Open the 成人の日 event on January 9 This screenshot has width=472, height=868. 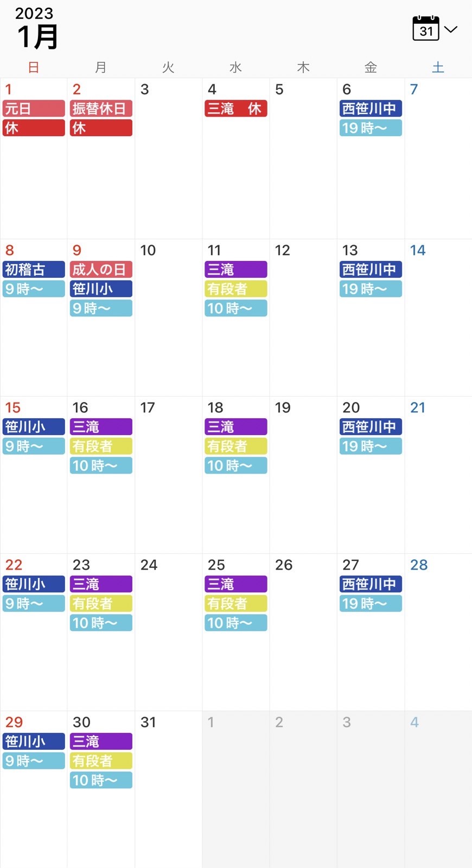point(101,270)
